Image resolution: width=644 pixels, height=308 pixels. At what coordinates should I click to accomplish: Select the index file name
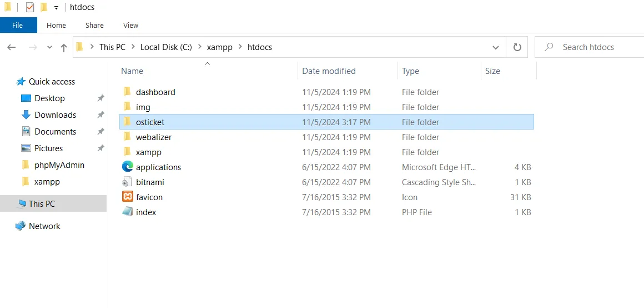[x=146, y=212]
